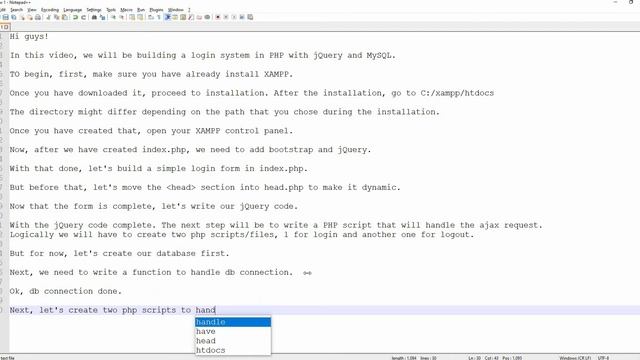Open the ? help menu

click(x=189, y=10)
